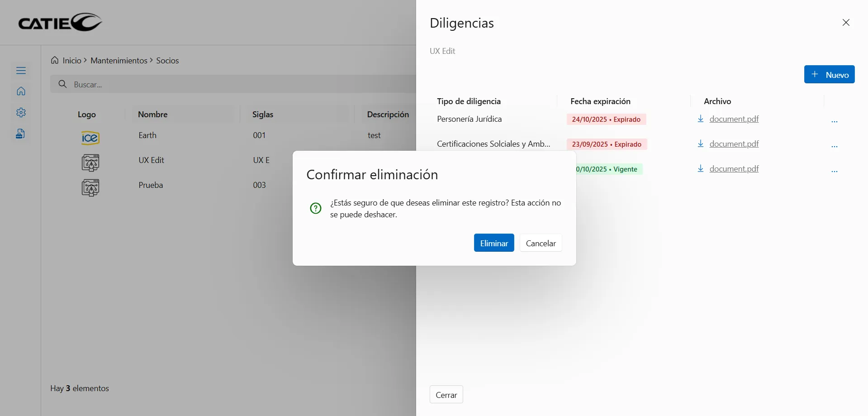The width and height of the screenshot is (868, 416).
Task: Toggle the hamburger menu in the sidebar
Action: (x=21, y=70)
